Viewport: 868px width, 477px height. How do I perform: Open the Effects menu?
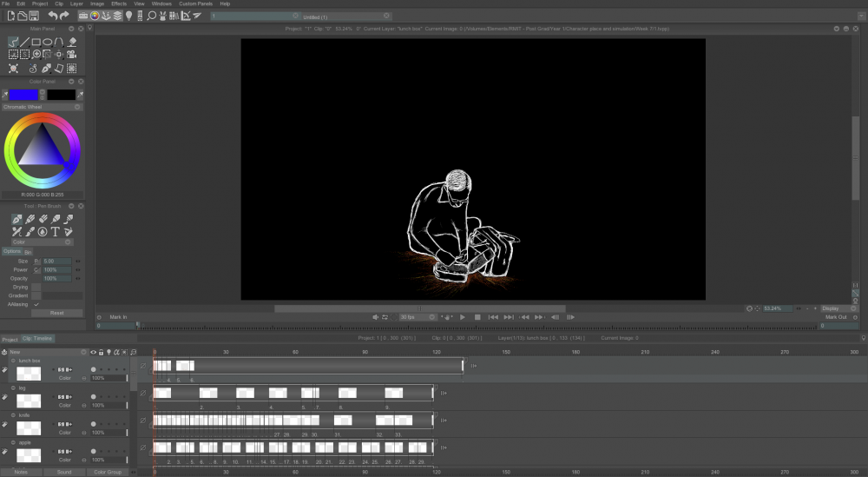point(118,3)
